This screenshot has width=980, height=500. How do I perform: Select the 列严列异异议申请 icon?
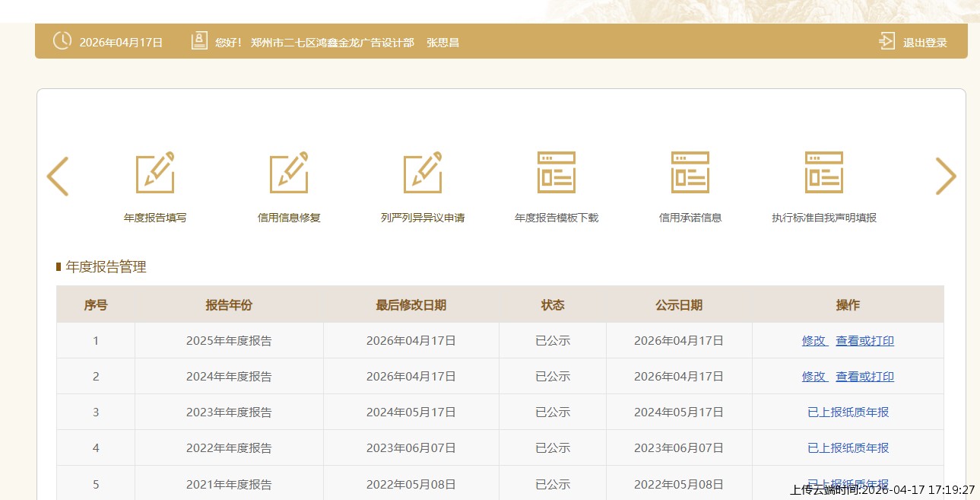tap(423, 172)
